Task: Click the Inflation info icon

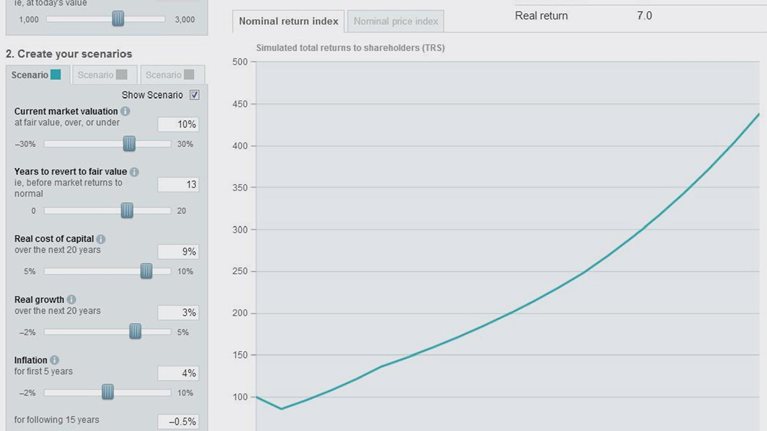Action: pyautogui.click(x=54, y=360)
